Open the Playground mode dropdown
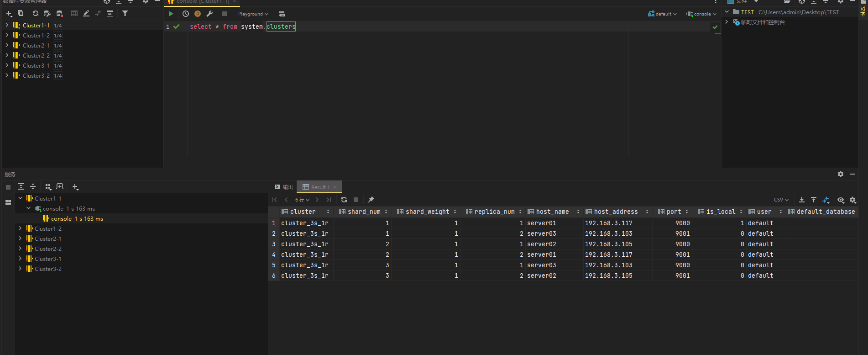Image resolution: width=868 pixels, height=355 pixels. pos(253,14)
